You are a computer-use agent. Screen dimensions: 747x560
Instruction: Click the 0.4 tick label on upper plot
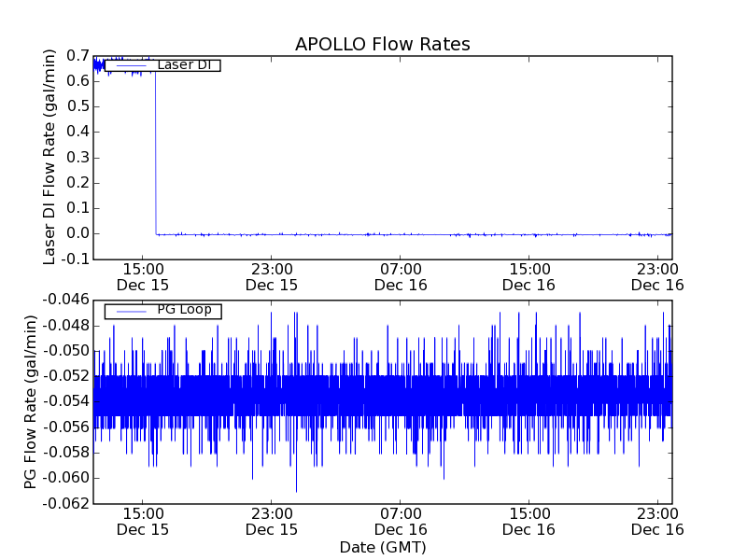pyautogui.click(x=78, y=132)
